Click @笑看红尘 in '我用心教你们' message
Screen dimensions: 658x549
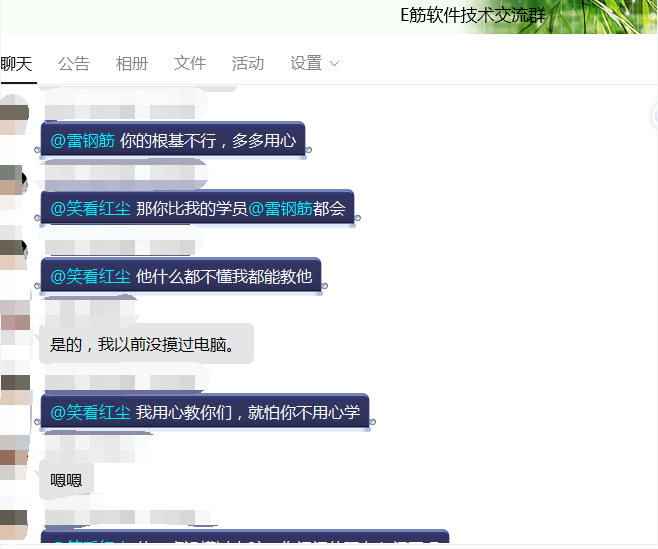click(x=91, y=412)
